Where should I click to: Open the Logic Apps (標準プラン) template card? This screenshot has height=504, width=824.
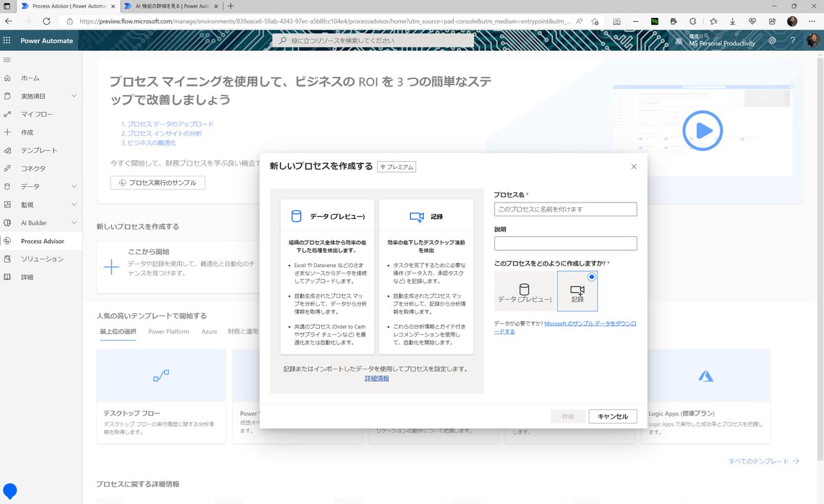[x=706, y=396]
